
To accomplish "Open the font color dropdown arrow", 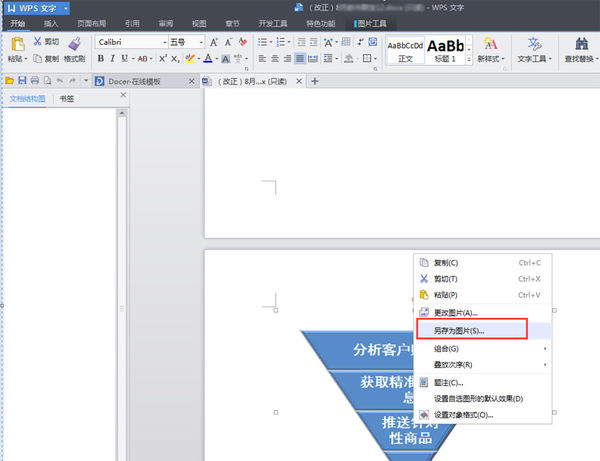I will point(217,59).
